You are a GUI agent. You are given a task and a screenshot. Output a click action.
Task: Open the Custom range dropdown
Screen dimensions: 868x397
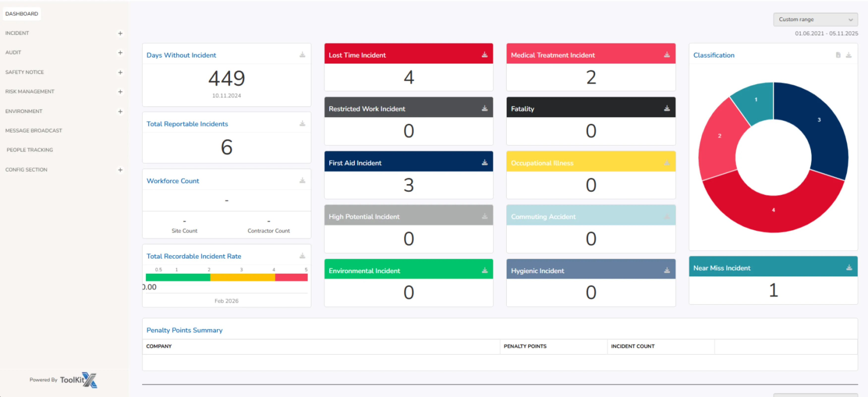[x=815, y=20]
